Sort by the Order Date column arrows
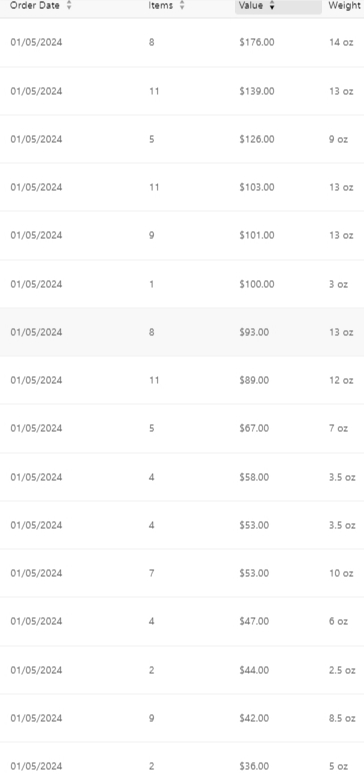Image resolution: width=364 pixels, height=774 pixels. click(x=69, y=6)
